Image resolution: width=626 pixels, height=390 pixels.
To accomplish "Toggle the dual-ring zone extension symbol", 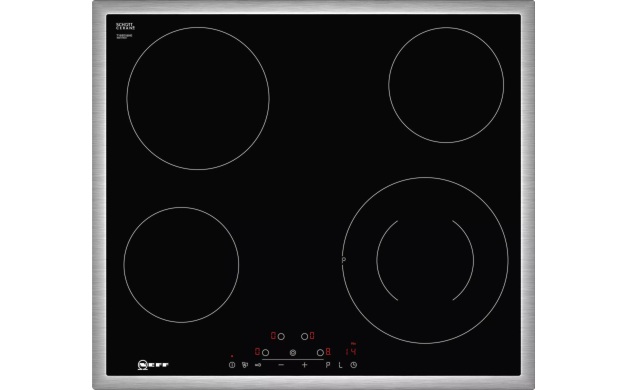I will pos(293,352).
